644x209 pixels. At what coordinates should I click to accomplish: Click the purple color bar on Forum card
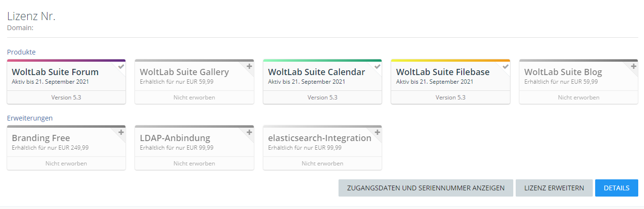pos(66,61)
